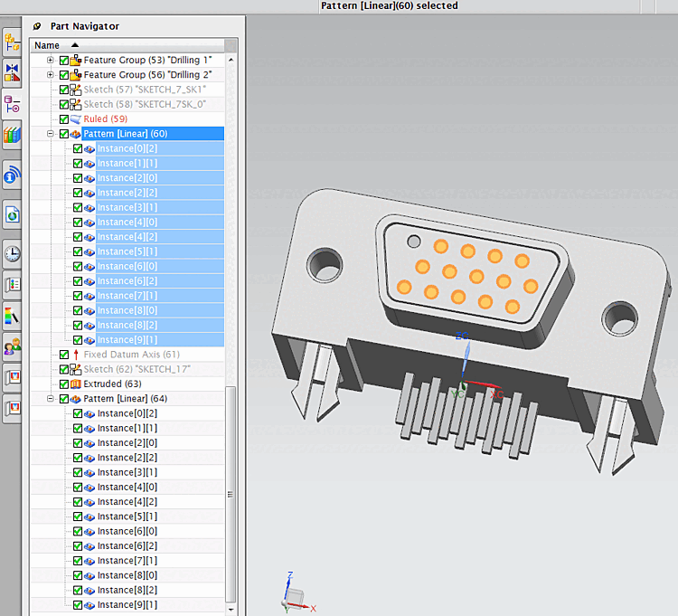Open the HD3D Tools info icon
The width and height of the screenshot is (678, 616).
click(12, 175)
